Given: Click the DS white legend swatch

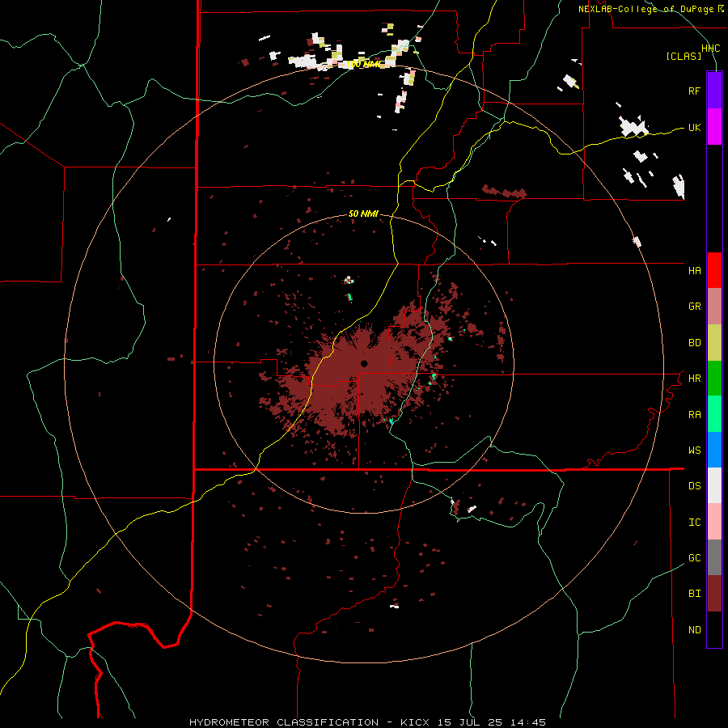Looking at the screenshot, I should pos(714,485).
